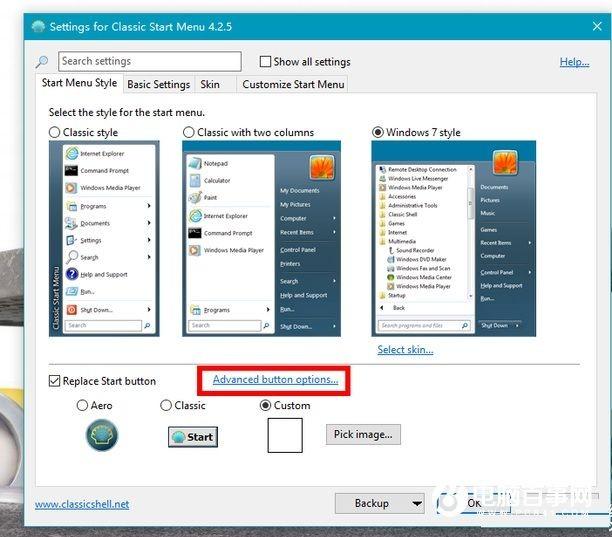The height and width of the screenshot is (537, 612).
Task: Enable the Show all settings checkbox
Action: coord(266,62)
